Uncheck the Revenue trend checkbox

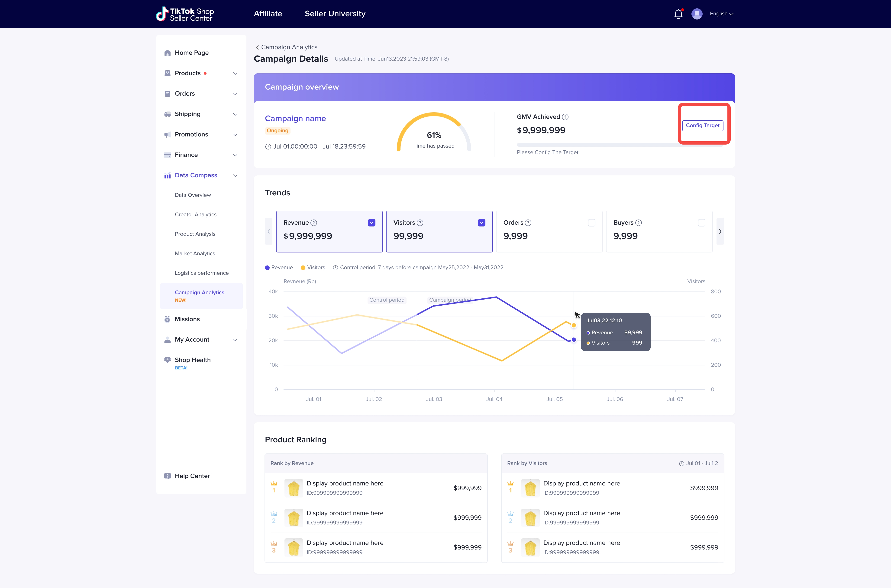(x=372, y=223)
